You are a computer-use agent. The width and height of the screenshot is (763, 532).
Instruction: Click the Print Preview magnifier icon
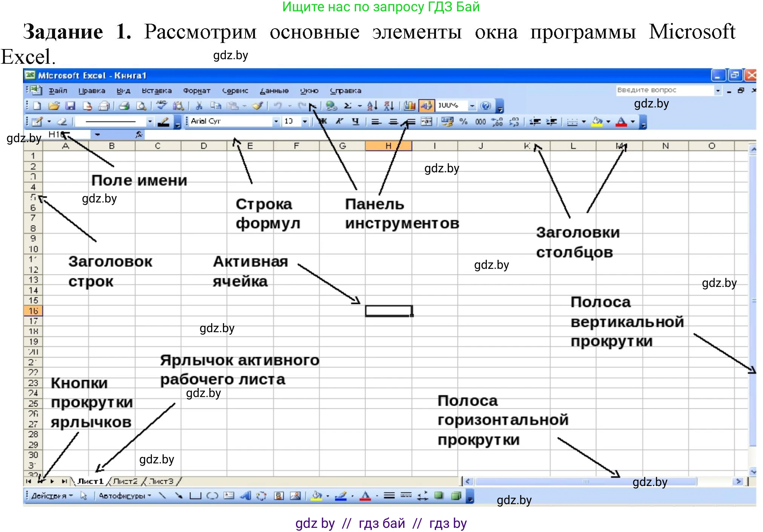pos(141,106)
